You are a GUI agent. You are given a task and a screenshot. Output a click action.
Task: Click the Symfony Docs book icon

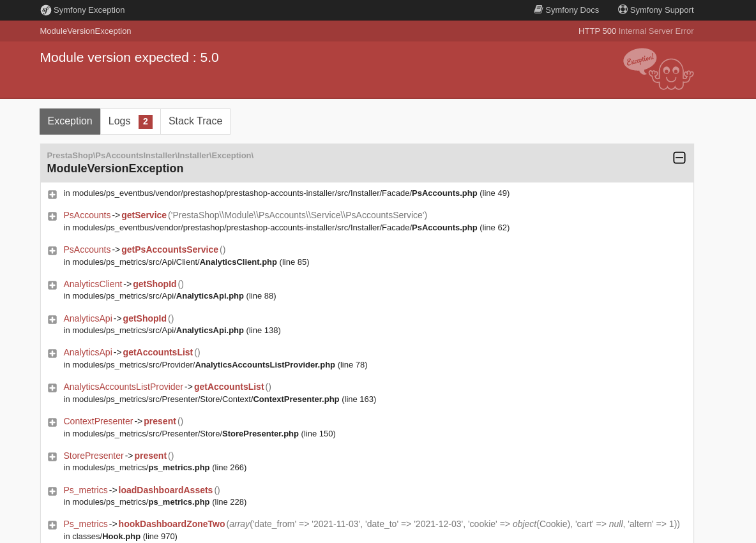(x=538, y=10)
